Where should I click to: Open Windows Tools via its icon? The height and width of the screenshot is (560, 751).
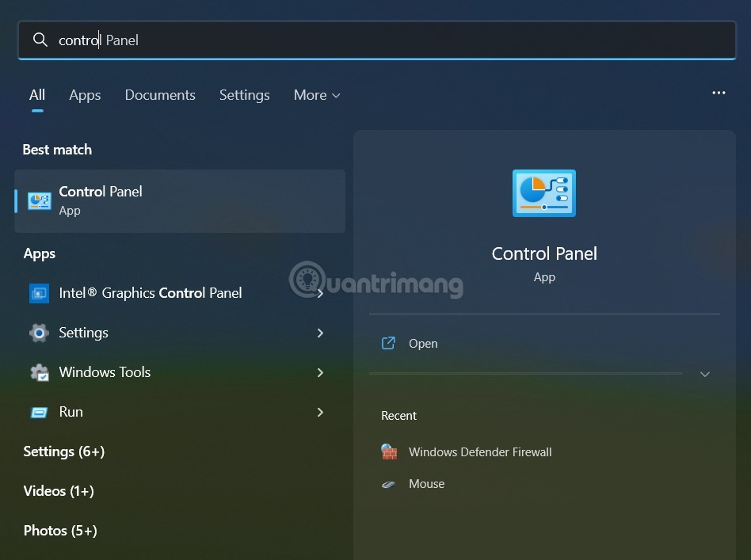pyautogui.click(x=39, y=372)
